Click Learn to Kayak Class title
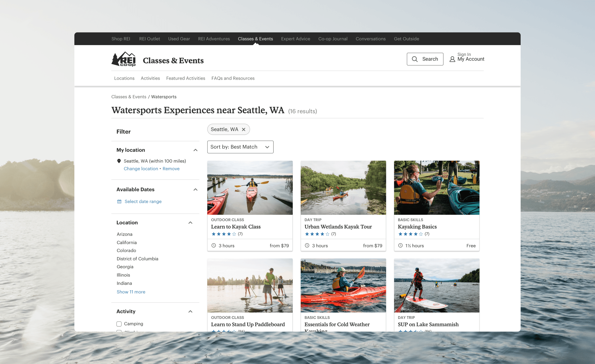The width and height of the screenshot is (595, 364). click(236, 227)
